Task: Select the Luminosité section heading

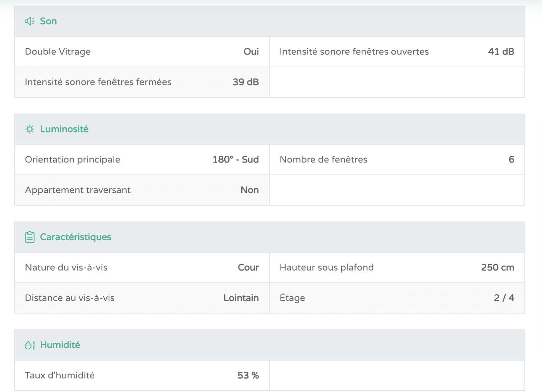Action: (64, 129)
